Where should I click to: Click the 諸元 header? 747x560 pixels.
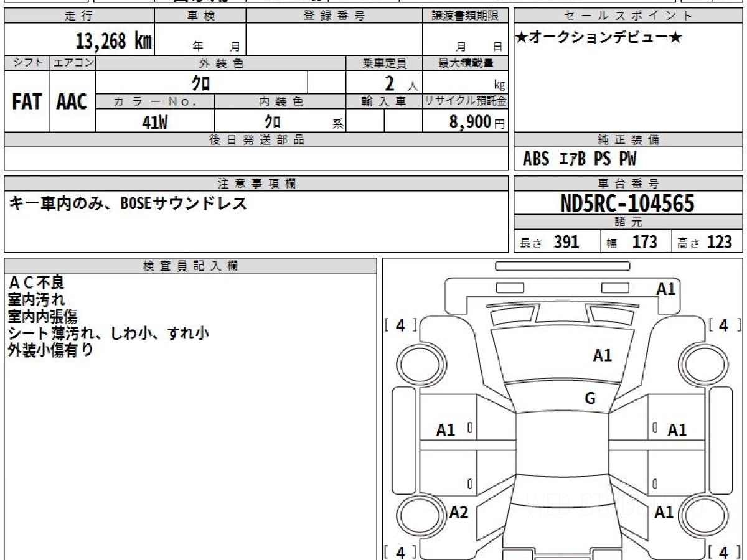point(629,222)
